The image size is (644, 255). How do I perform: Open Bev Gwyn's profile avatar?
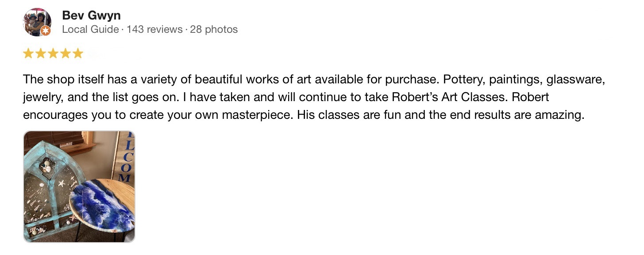37,22
